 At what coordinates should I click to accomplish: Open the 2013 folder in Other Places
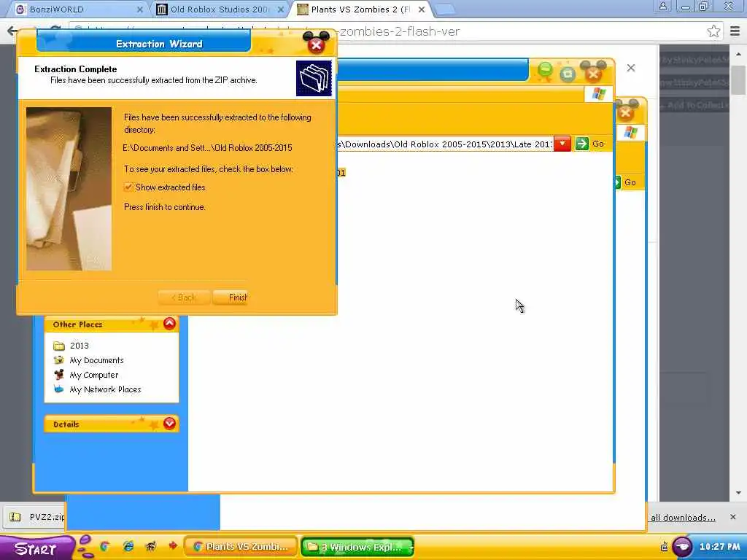[x=79, y=345]
